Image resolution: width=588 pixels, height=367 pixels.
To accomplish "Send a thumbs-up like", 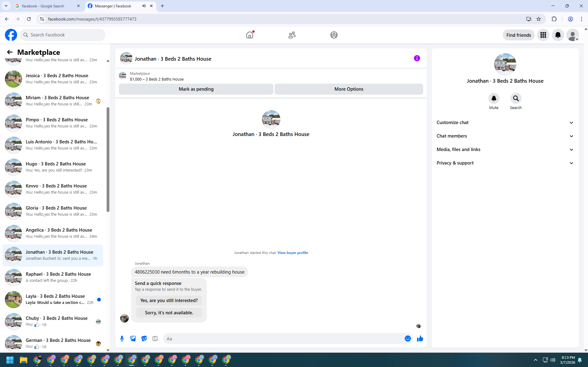I will pos(420,339).
